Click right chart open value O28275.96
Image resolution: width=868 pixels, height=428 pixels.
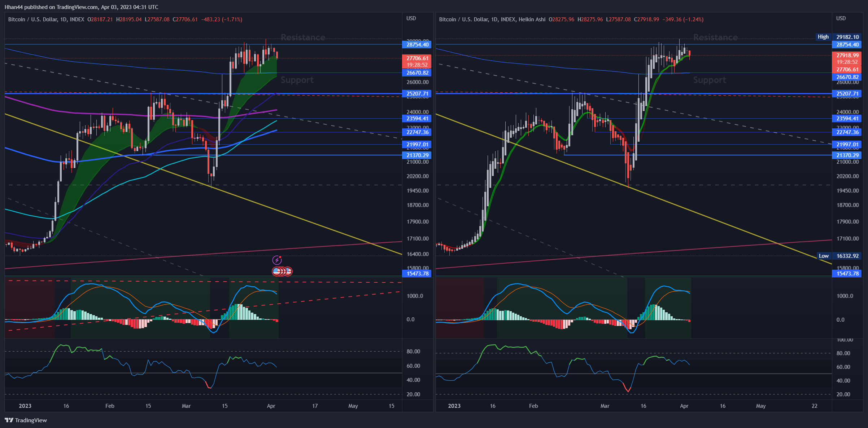coord(561,19)
